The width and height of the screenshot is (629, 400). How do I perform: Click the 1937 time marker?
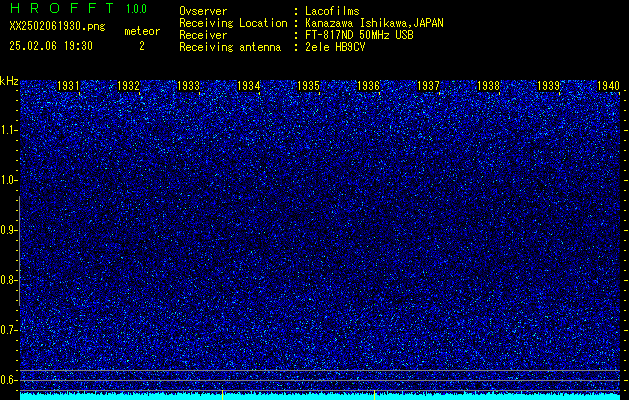click(x=428, y=85)
